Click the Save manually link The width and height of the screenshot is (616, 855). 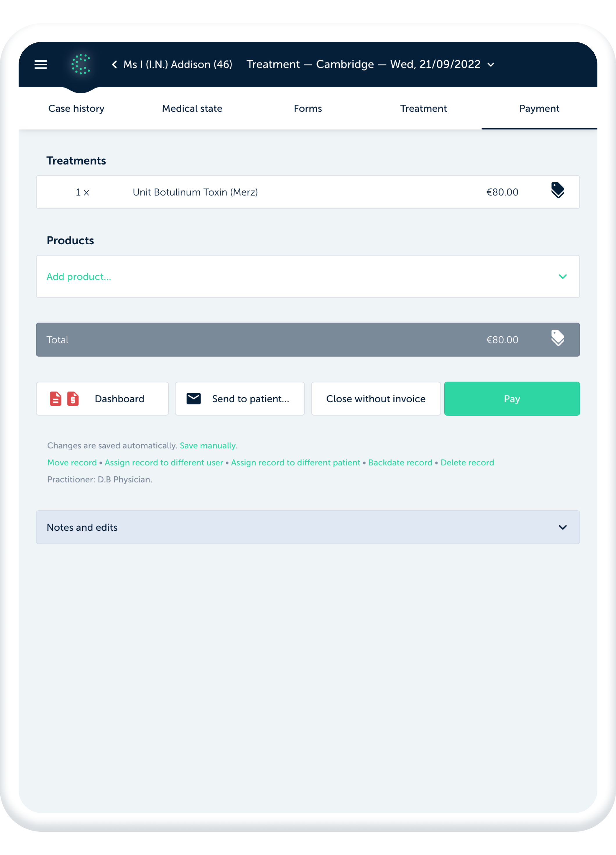click(208, 446)
